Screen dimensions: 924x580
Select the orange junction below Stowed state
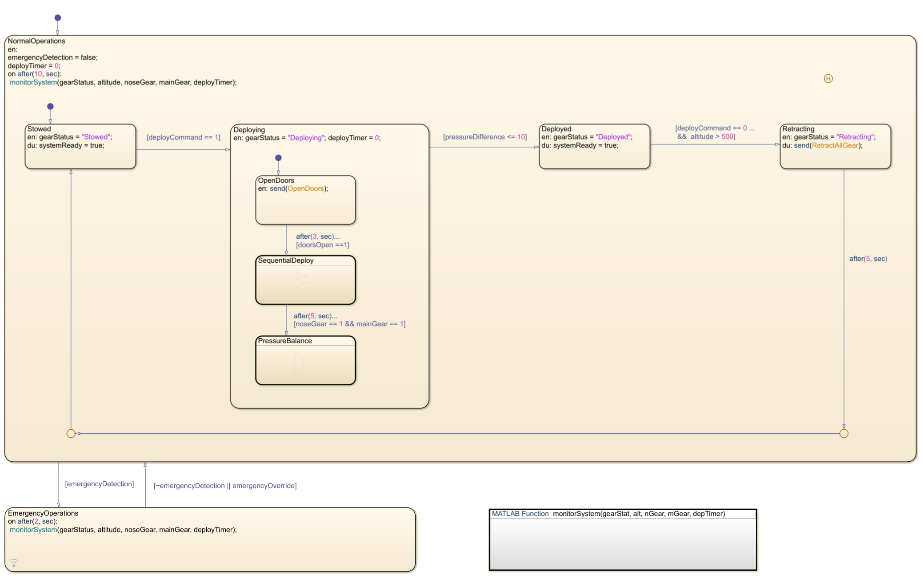71,433
